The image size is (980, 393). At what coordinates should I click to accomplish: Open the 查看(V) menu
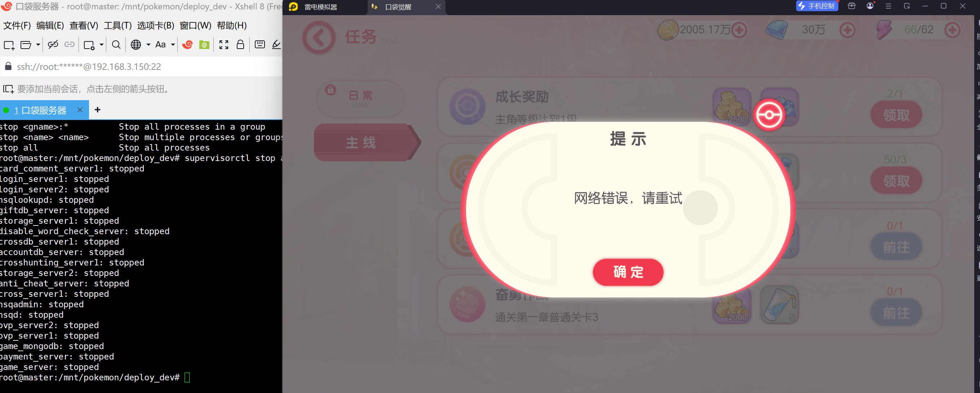(x=84, y=26)
